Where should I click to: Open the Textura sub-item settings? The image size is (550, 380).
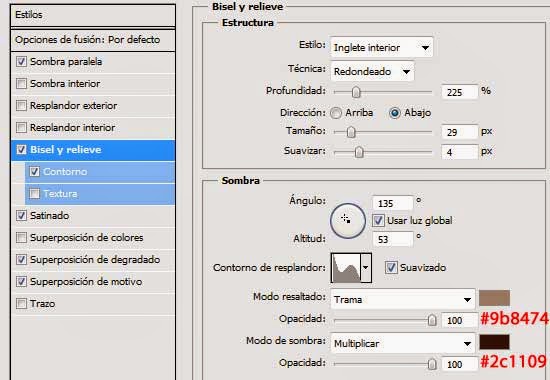point(100,194)
